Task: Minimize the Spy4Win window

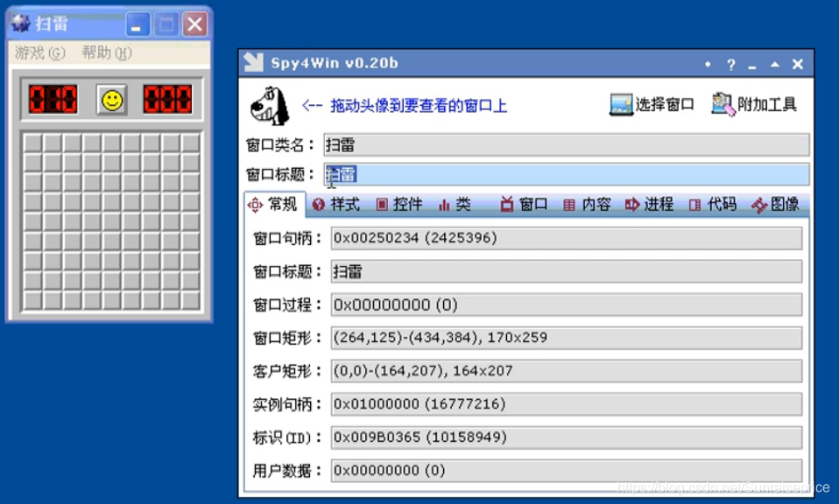Action: coord(751,66)
